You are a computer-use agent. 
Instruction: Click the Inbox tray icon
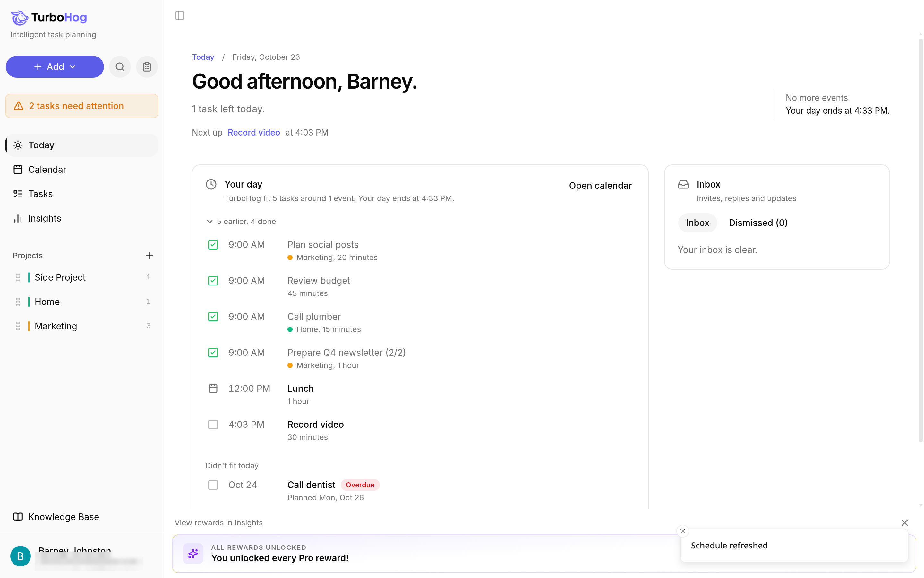tap(683, 184)
